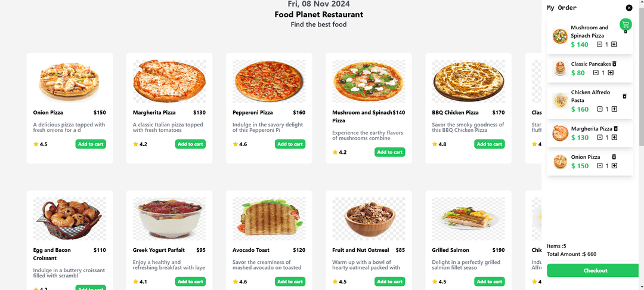Increase Mushroom and Spinach Pizza quantity

614,45
